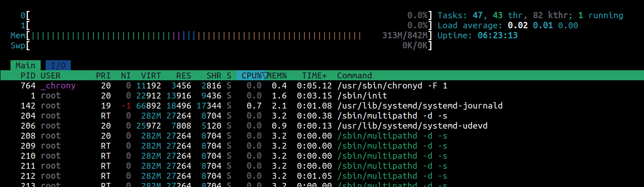Switch to the Main tab
Image resolution: width=644 pixels, height=187 pixels.
[26, 66]
